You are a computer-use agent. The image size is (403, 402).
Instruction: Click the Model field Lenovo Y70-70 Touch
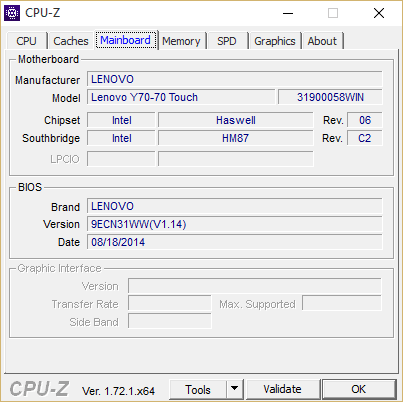tap(181, 97)
